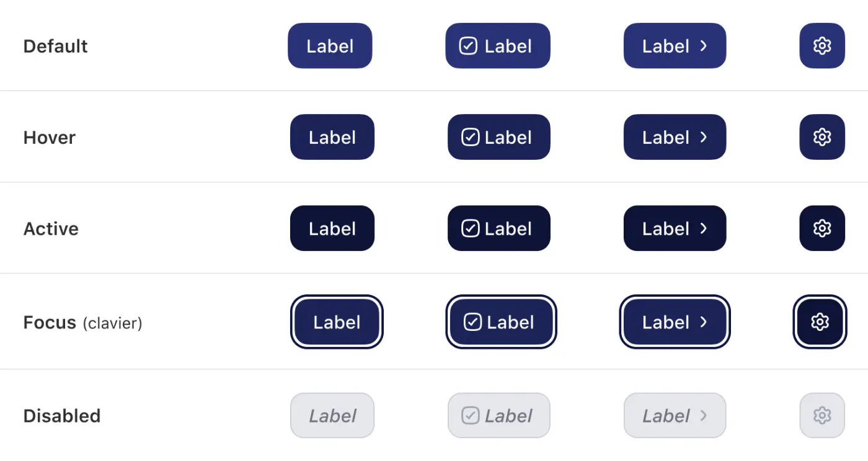Click the focused checkmark Label button
Screen dimensions: 868x461
point(501,322)
